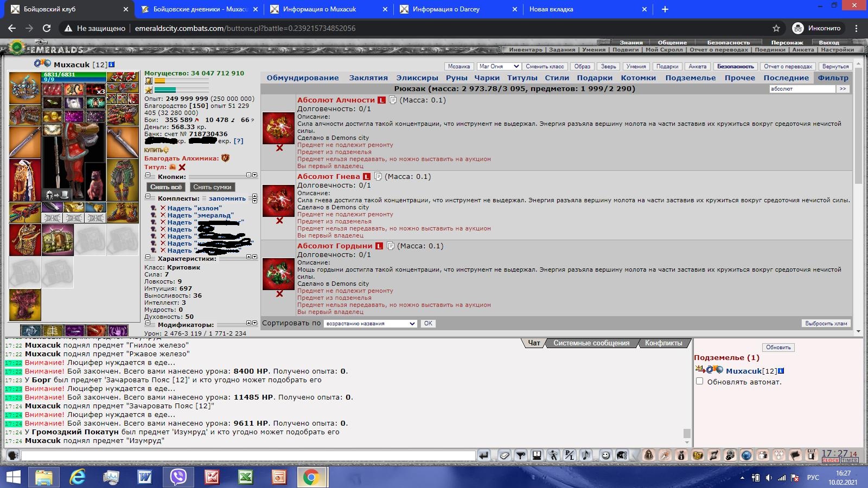Click the money bag icon in bottom toolbar
868x488 pixels.
point(681,455)
